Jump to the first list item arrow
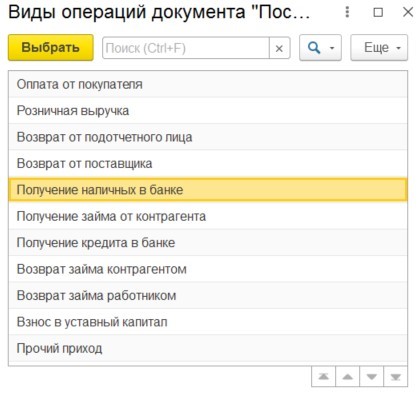 [323, 377]
